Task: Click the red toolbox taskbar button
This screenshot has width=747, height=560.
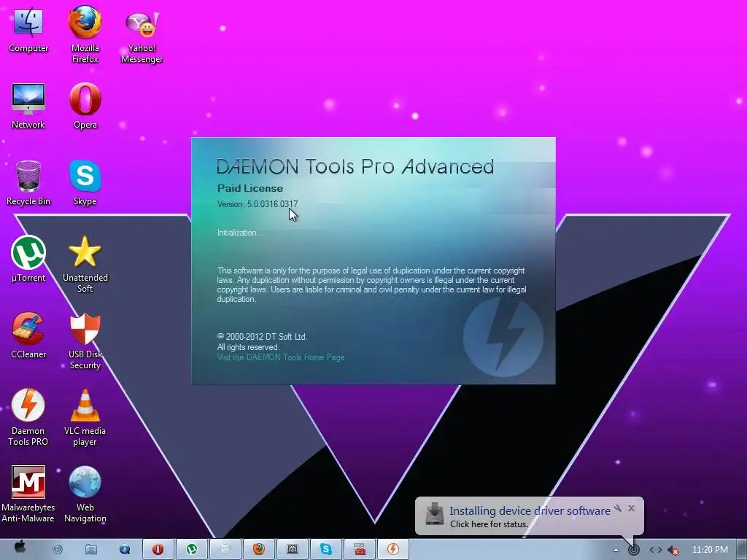Action: coord(360,549)
